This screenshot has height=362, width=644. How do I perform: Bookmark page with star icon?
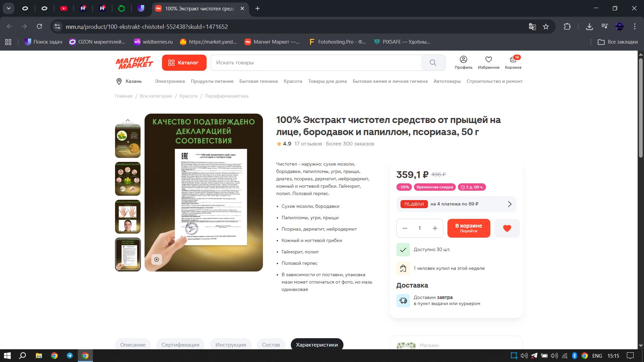(546, 26)
